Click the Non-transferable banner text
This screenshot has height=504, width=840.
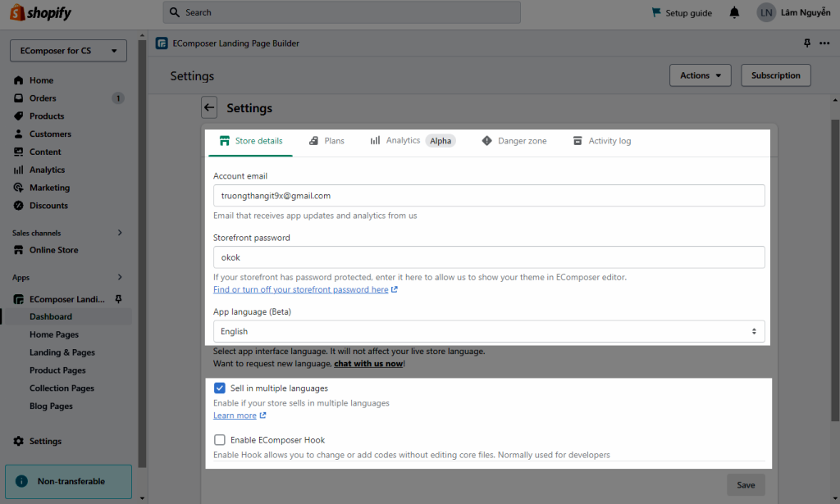pos(71,482)
